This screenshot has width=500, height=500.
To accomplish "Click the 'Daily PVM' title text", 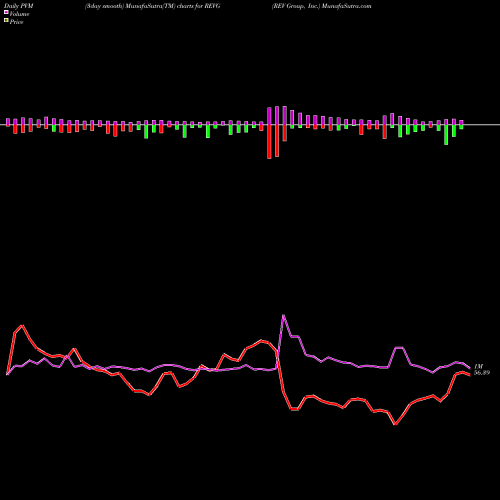I will click(19, 6).
